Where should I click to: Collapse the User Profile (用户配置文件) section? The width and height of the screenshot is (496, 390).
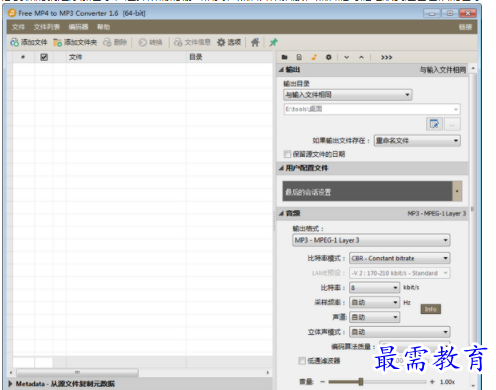tap(281, 168)
